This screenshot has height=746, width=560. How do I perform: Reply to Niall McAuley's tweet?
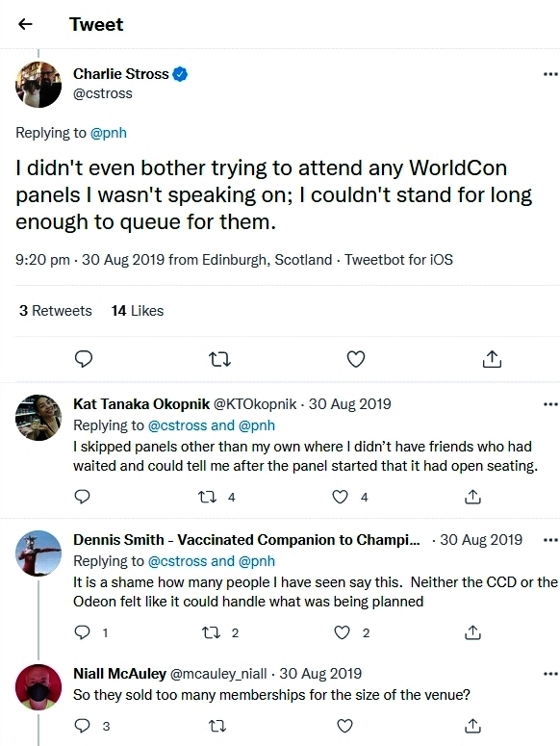tap(83, 726)
